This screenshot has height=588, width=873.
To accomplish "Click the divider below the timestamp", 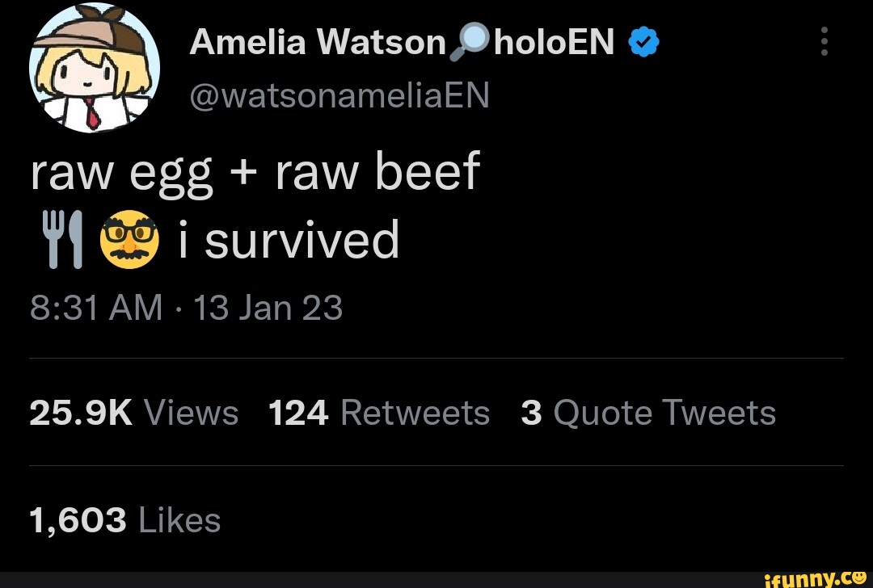I will pos(436,353).
